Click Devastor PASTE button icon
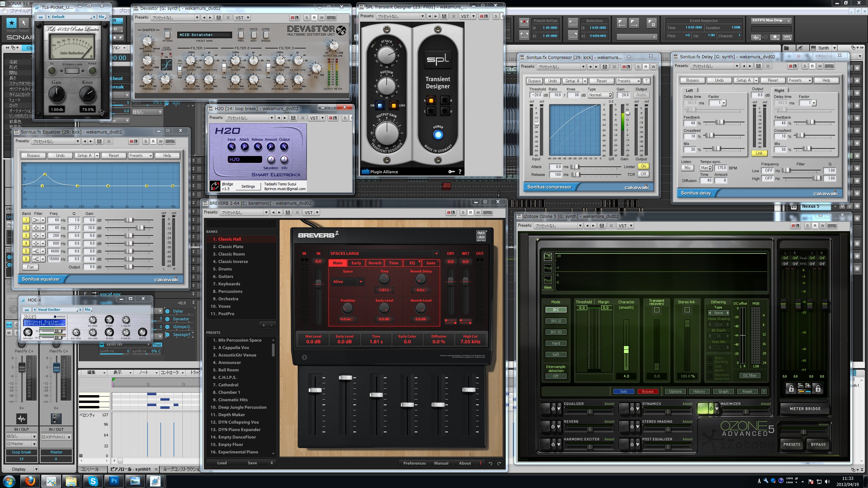 (254, 35)
